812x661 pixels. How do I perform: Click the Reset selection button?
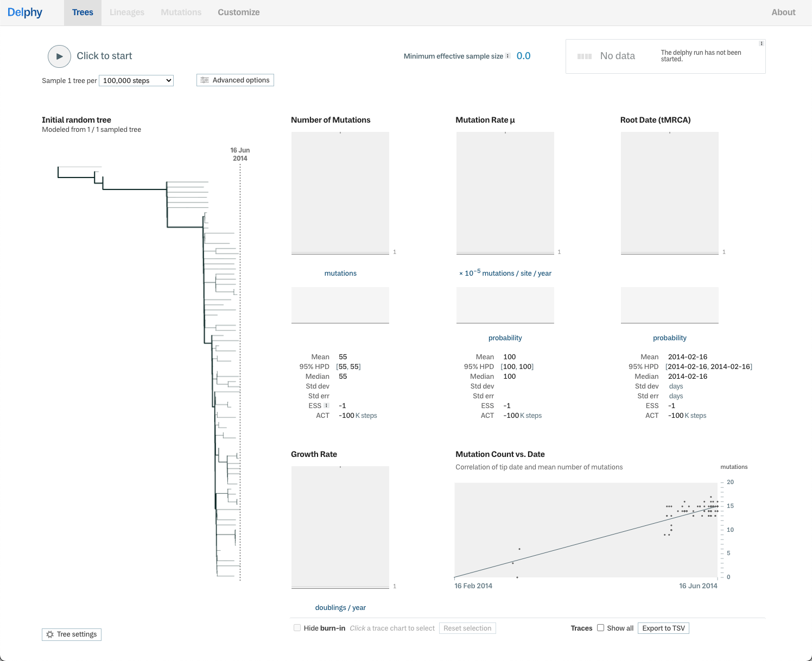point(467,628)
